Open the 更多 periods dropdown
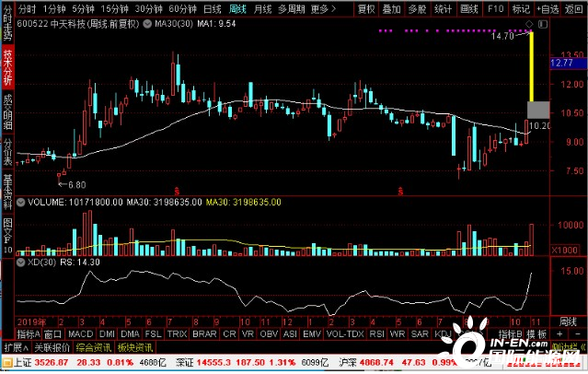The height and width of the screenshot is (374, 588). [322, 7]
